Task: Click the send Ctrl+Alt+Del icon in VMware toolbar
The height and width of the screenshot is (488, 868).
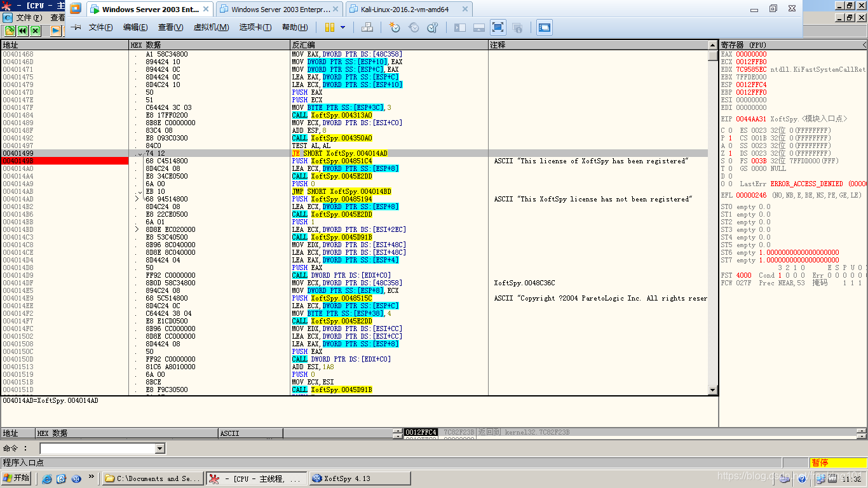Action: point(367,27)
